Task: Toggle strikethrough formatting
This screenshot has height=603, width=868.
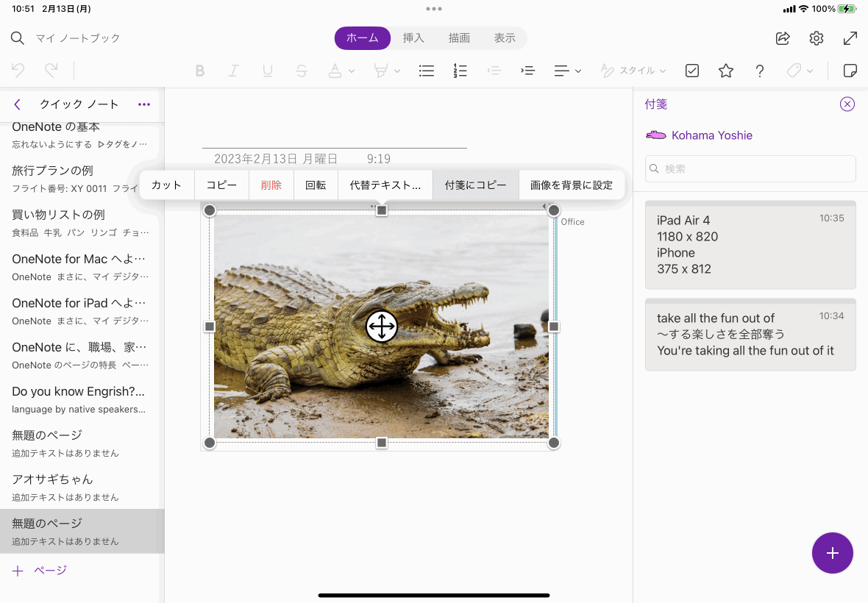Action: [301, 71]
